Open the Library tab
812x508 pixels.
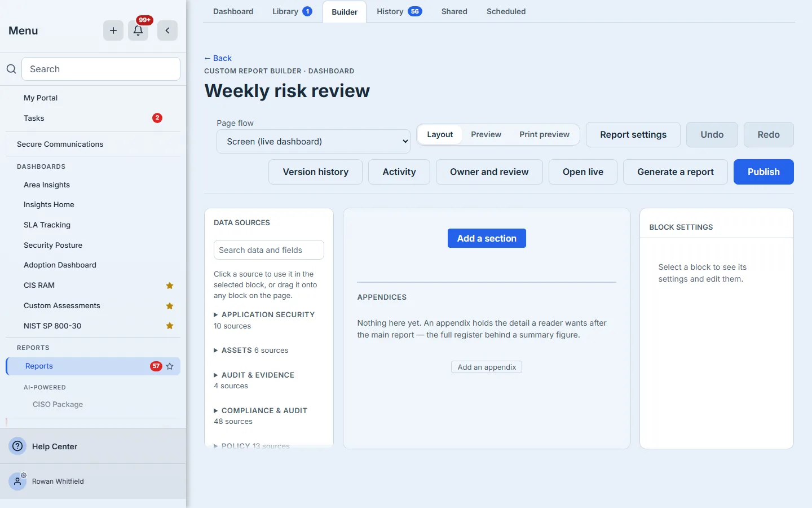click(x=292, y=11)
